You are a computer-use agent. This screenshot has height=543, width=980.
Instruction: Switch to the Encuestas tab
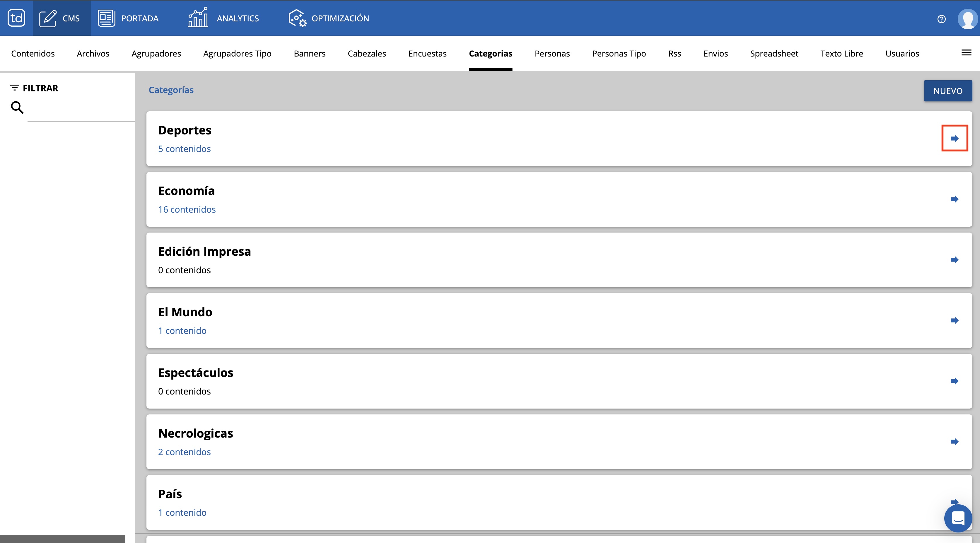427,54
